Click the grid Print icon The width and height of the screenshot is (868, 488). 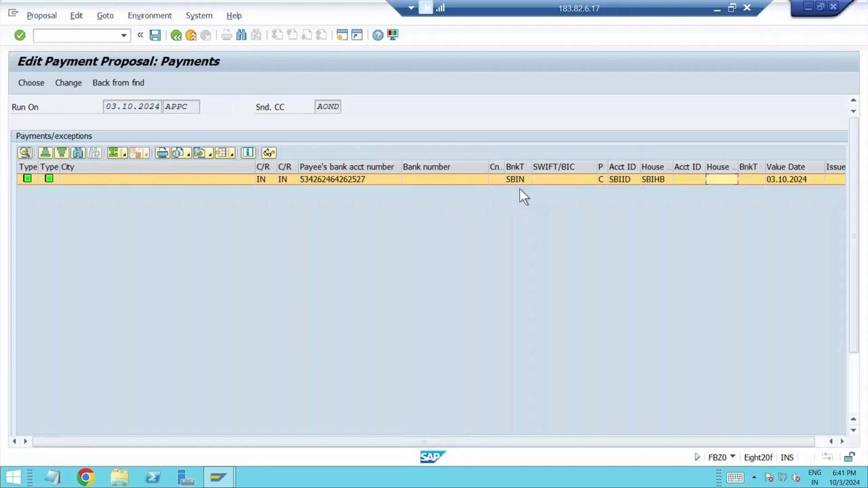pyautogui.click(x=162, y=152)
